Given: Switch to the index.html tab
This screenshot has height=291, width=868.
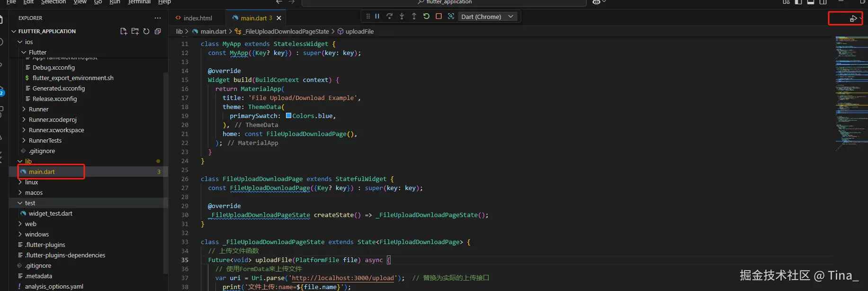Looking at the screenshot, I should pyautogui.click(x=197, y=18).
